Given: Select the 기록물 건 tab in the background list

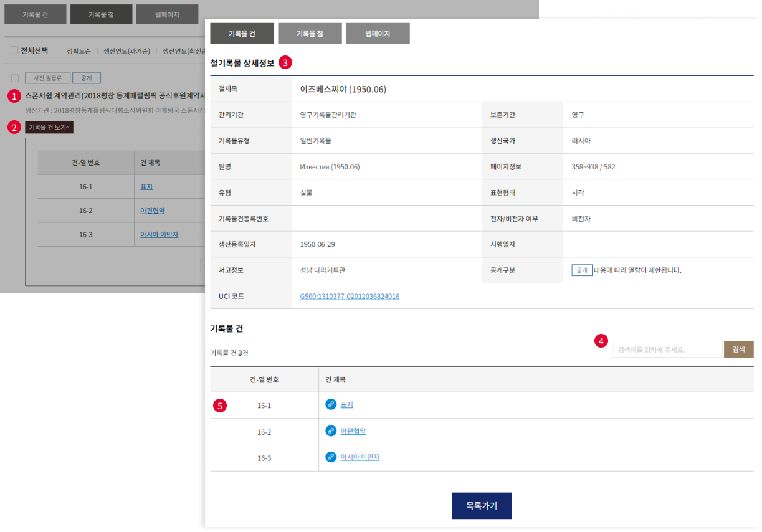Looking at the screenshot, I should (x=35, y=14).
